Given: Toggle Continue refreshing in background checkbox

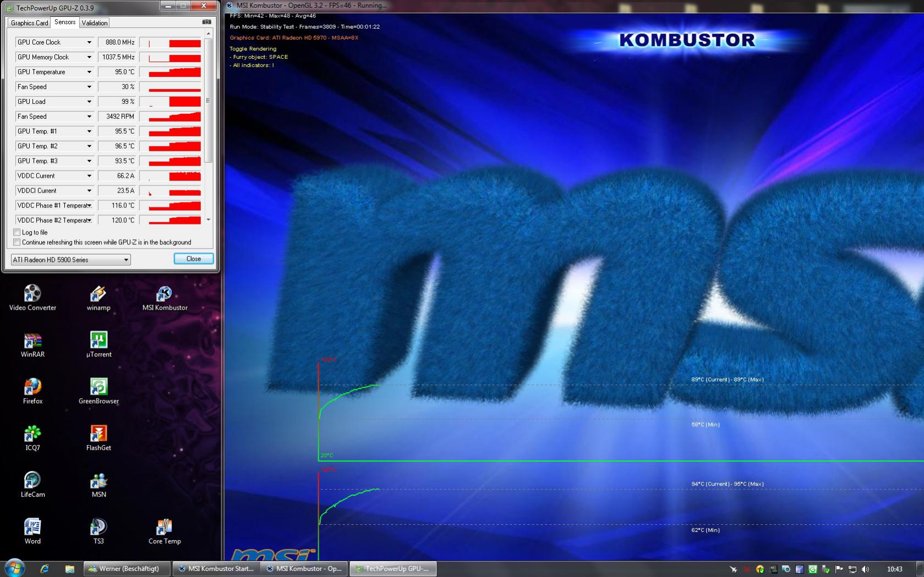Looking at the screenshot, I should pos(17,242).
